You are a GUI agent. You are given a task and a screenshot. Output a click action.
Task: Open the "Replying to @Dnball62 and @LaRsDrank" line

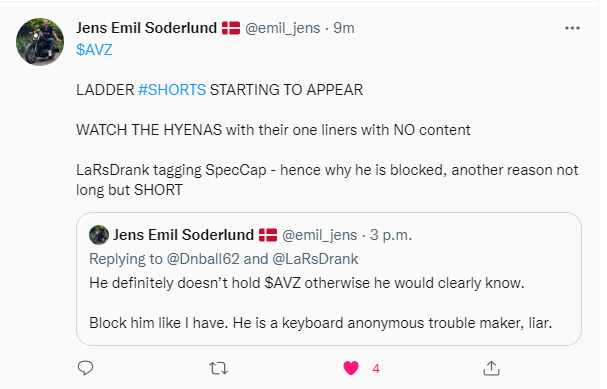(x=224, y=259)
